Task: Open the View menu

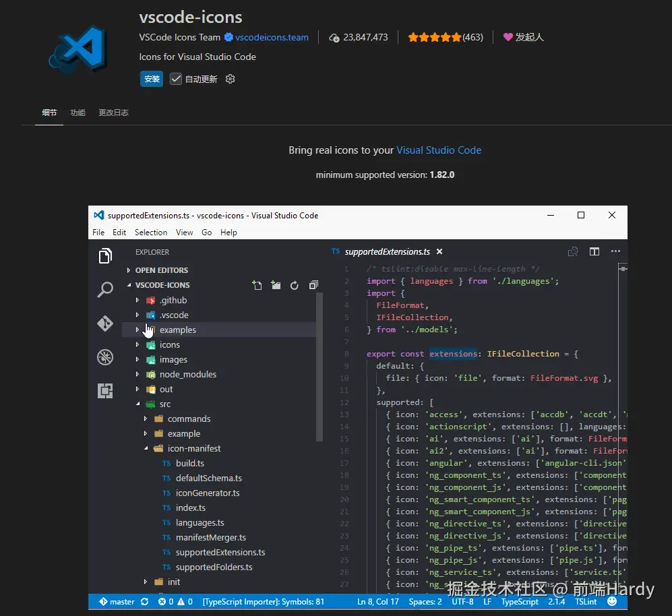Action: pyautogui.click(x=184, y=233)
